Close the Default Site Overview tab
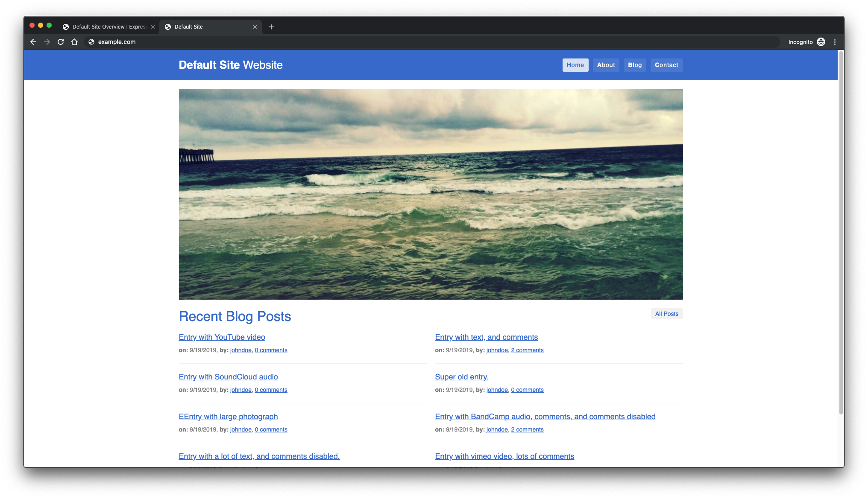The width and height of the screenshot is (868, 499). coord(153,27)
